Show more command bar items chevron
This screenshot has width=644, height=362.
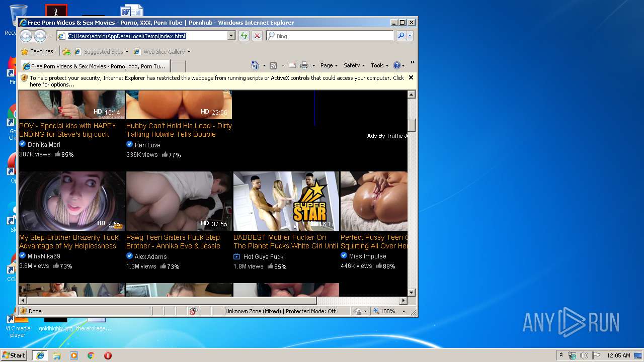pyautogui.click(x=413, y=63)
